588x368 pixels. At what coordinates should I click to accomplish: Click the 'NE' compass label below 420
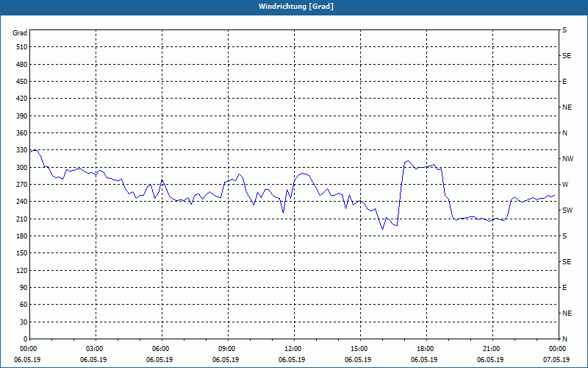567,107
